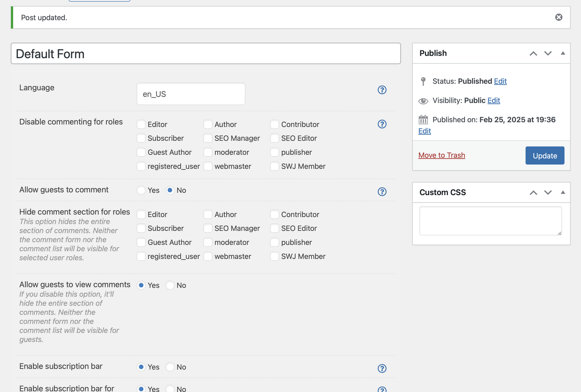
Task: Edit the Published status link
Action: point(500,81)
